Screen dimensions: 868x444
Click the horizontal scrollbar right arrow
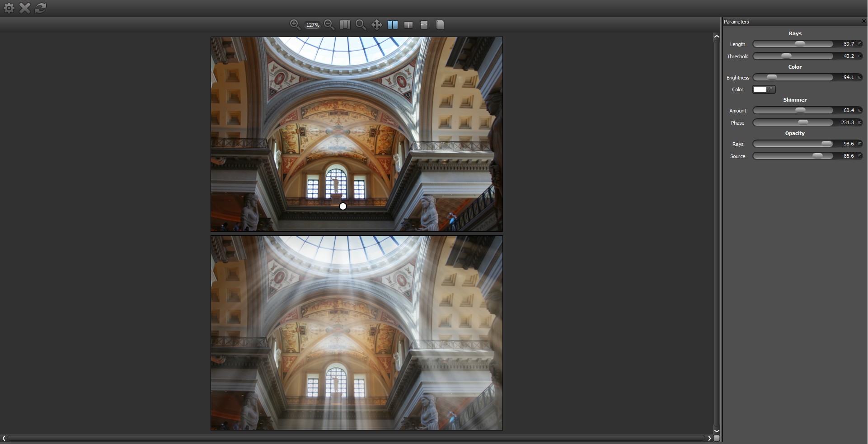point(709,438)
